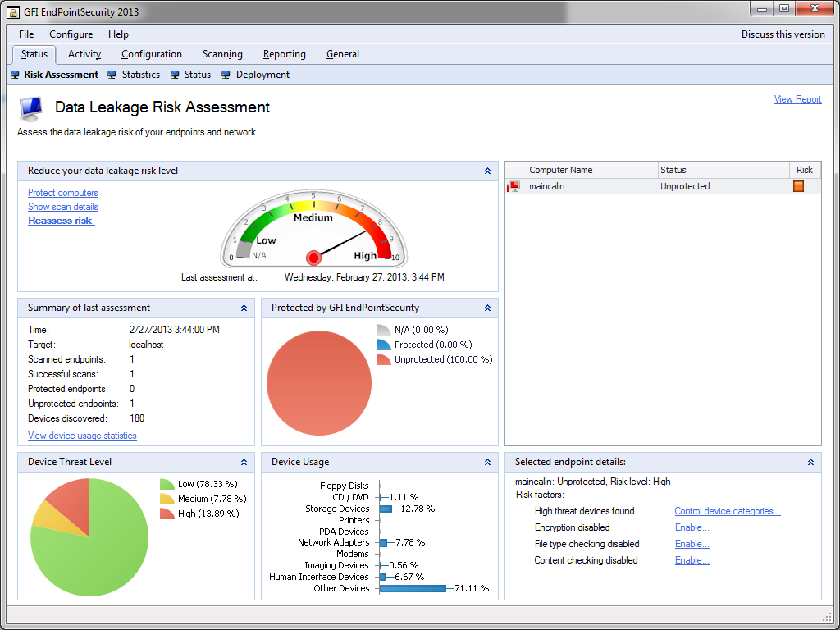The image size is (840, 630).
Task: Click the GFI EndPointSecurity padlock title icon
Action: [13, 11]
